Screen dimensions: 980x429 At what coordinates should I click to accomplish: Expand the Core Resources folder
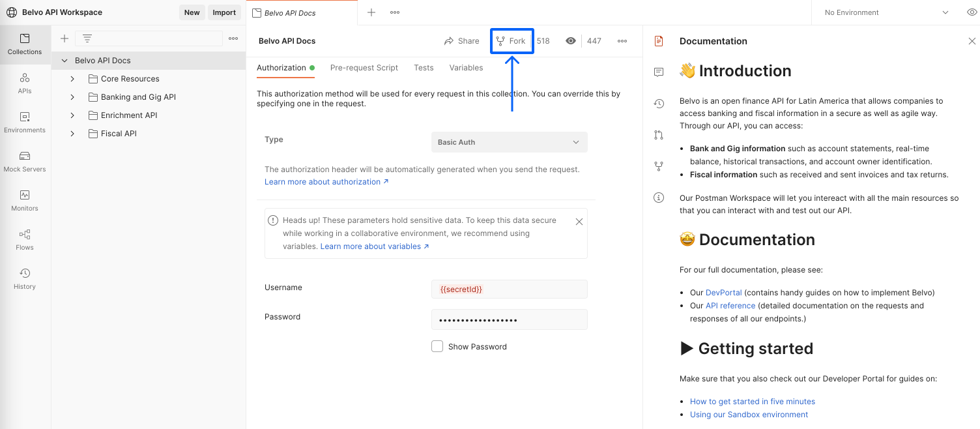point(72,79)
